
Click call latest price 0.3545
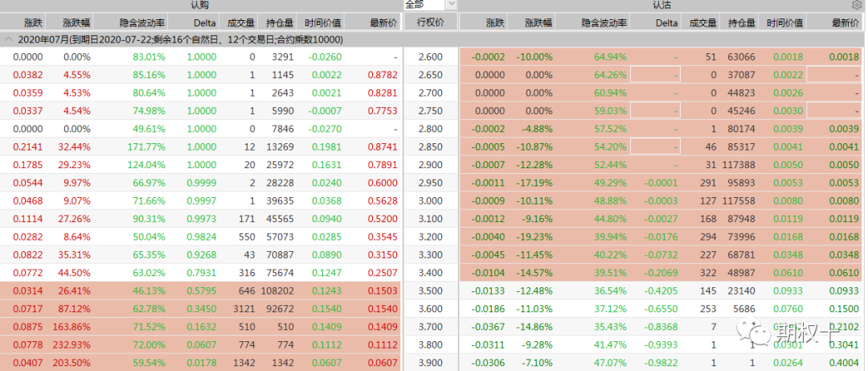382,237
